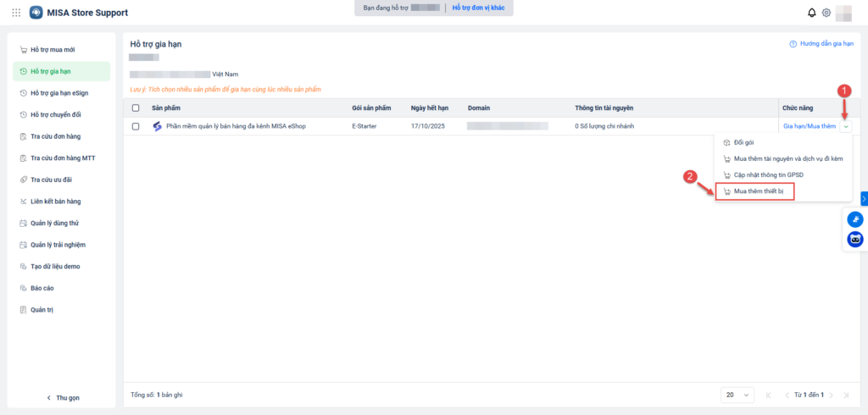Go to the first page arrow
The width and height of the screenshot is (868, 415).
(x=768, y=395)
